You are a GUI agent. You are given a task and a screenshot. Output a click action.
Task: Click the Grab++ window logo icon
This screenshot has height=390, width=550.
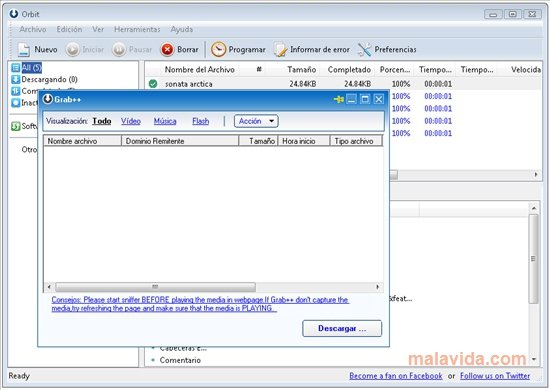(x=47, y=99)
